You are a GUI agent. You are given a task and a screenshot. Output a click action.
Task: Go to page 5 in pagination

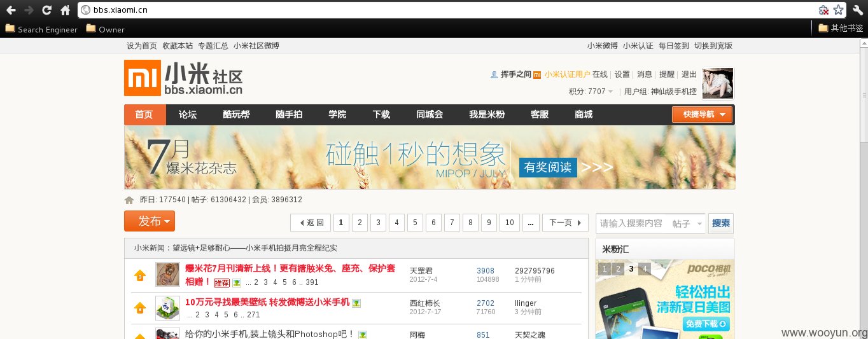(x=415, y=223)
